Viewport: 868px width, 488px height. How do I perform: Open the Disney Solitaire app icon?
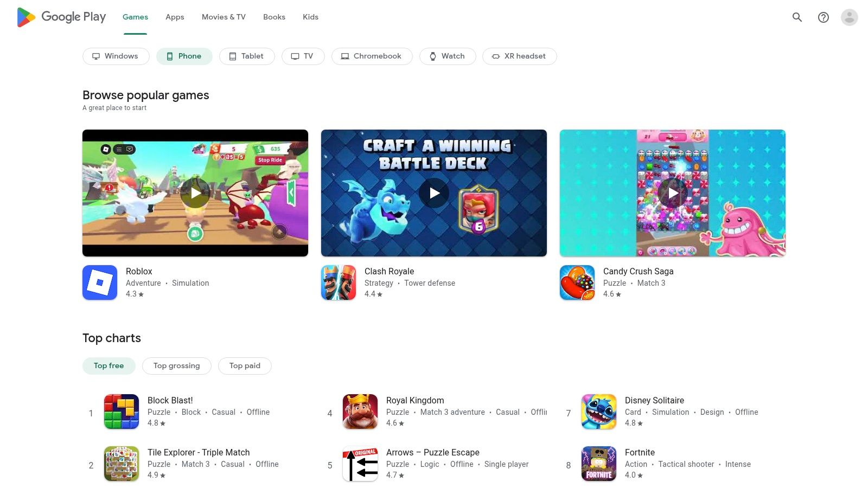598,412
